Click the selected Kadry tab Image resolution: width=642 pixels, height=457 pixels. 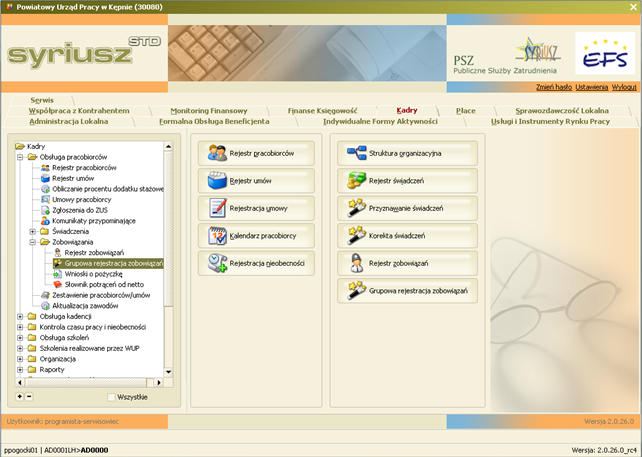(x=407, y=110)
